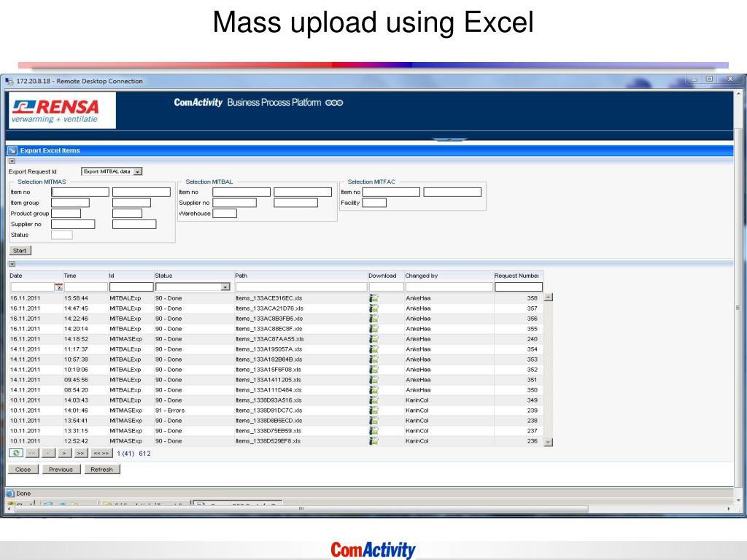Open the Status filter dropdown
The image size is (747, 560).
click(x=225, y=287)
